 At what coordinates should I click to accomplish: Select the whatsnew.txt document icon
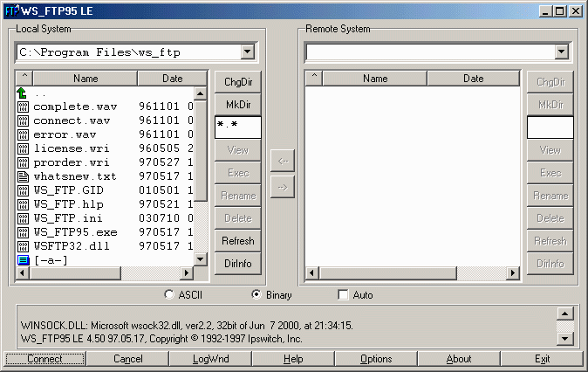pos(24,176)
